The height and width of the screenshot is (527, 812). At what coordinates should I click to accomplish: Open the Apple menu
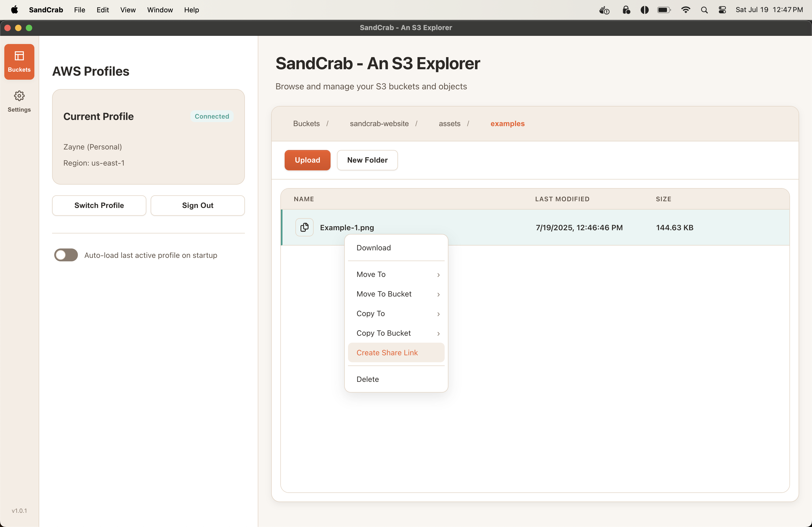point(14,10)
